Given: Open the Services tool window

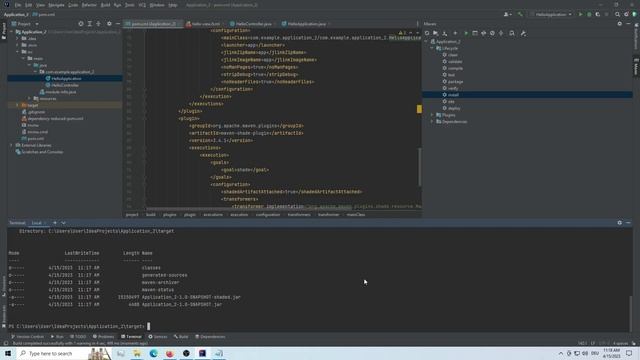Looking at the screenshot, I should [x=158, y=337].
